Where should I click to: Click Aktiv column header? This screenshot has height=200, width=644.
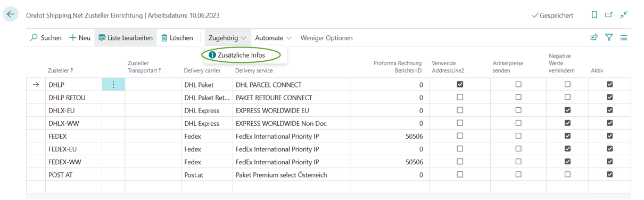click(597, 70)
